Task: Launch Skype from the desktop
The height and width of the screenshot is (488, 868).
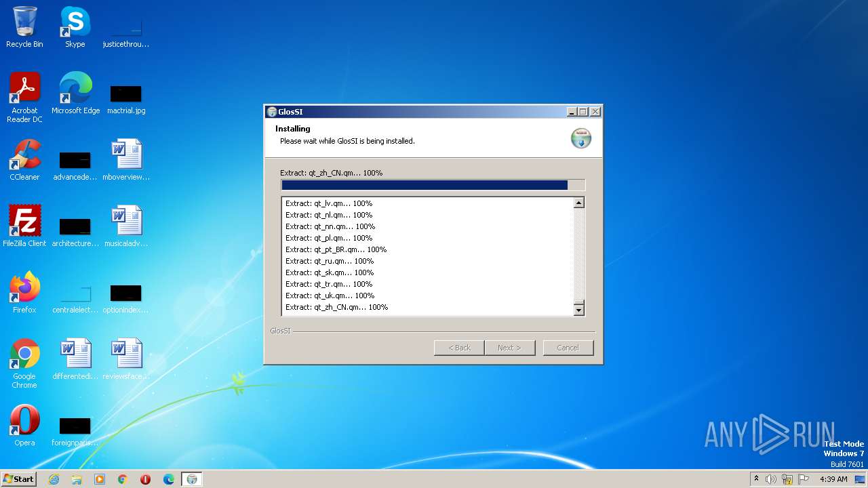Action: click(x=75, y=27)
